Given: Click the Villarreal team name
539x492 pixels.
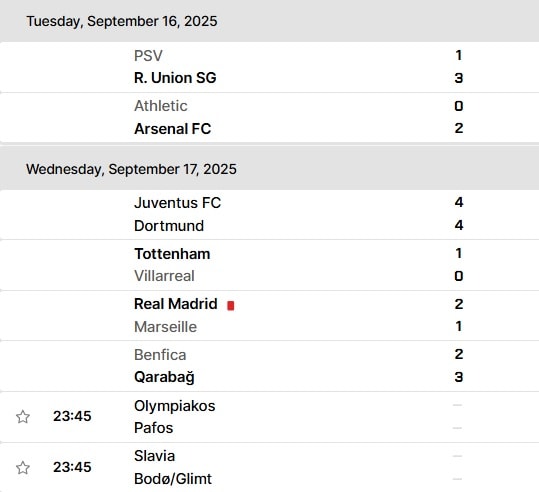Looking at the screenshot, I should 164,276.
